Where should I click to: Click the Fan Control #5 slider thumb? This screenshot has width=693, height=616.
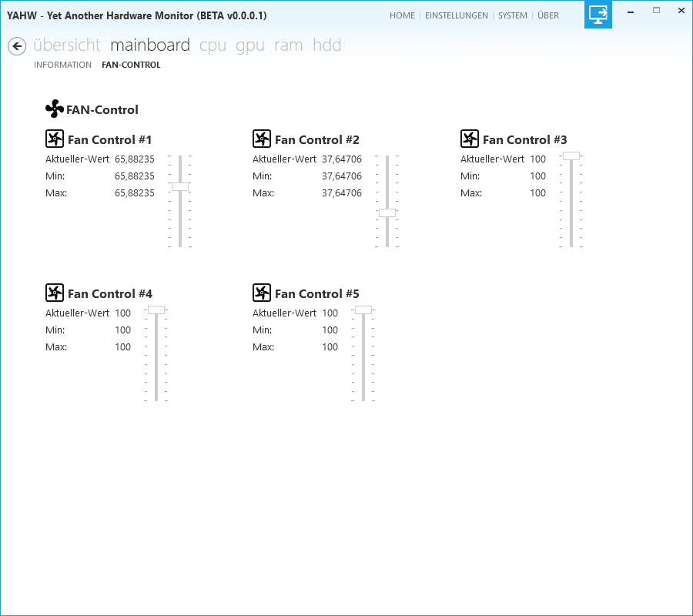coord(363,310)
